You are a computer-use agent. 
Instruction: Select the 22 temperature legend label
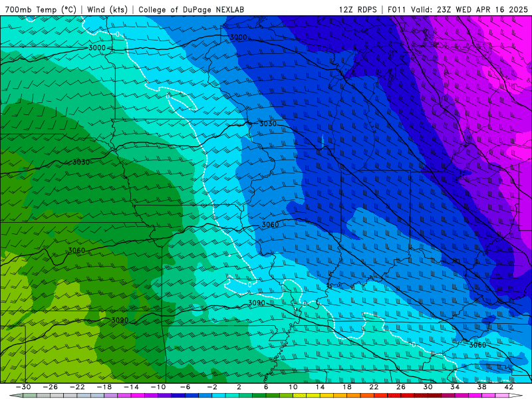point(374,387)
